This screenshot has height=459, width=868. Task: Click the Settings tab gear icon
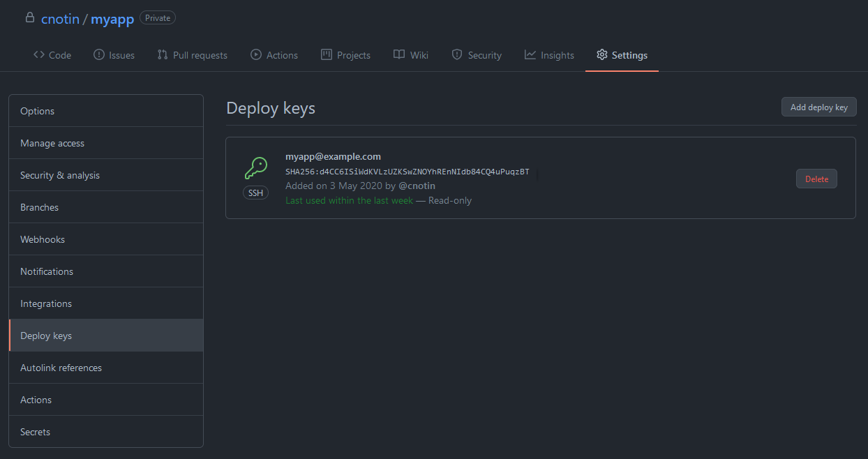[602, 54]
